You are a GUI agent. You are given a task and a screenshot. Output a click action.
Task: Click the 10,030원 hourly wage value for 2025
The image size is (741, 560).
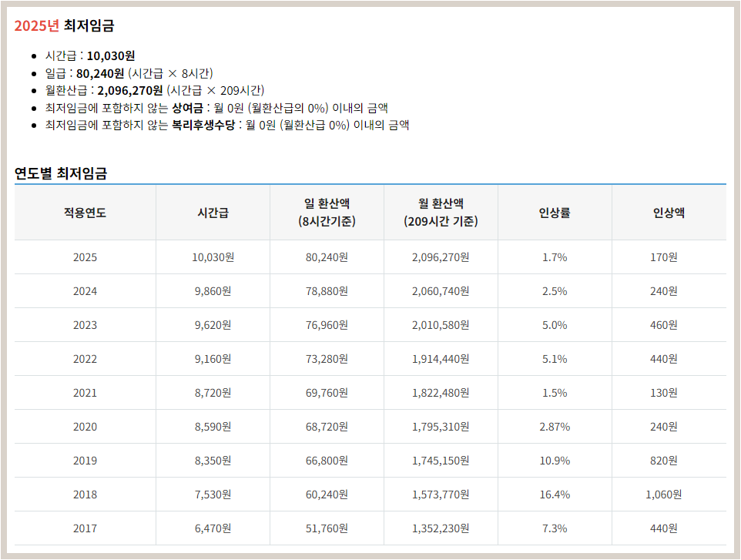[210, 257]
